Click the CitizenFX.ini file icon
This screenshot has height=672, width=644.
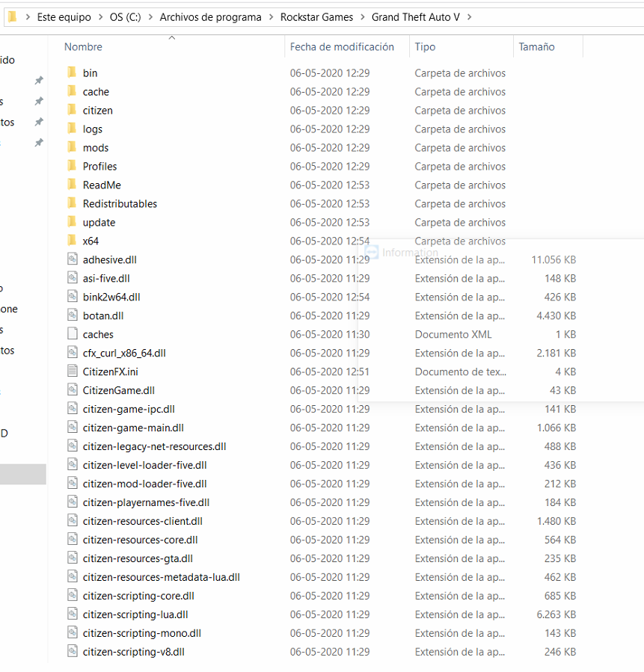pos(73,372)
